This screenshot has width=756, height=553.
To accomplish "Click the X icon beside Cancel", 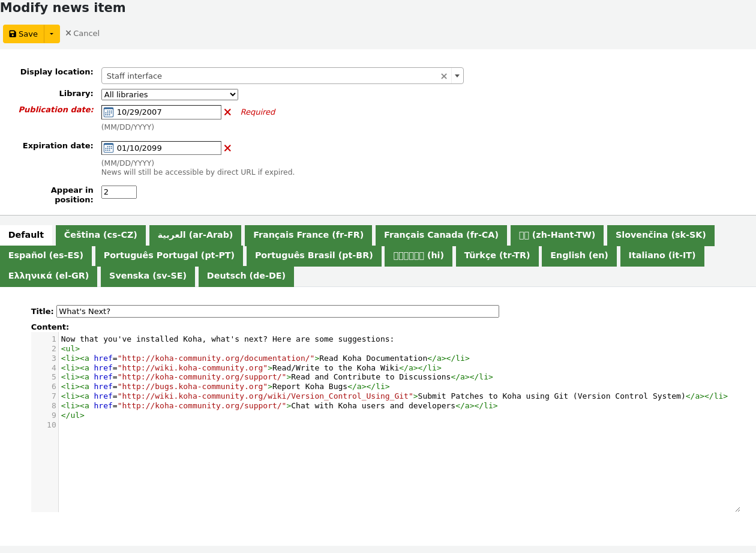I will pos(68,33).
